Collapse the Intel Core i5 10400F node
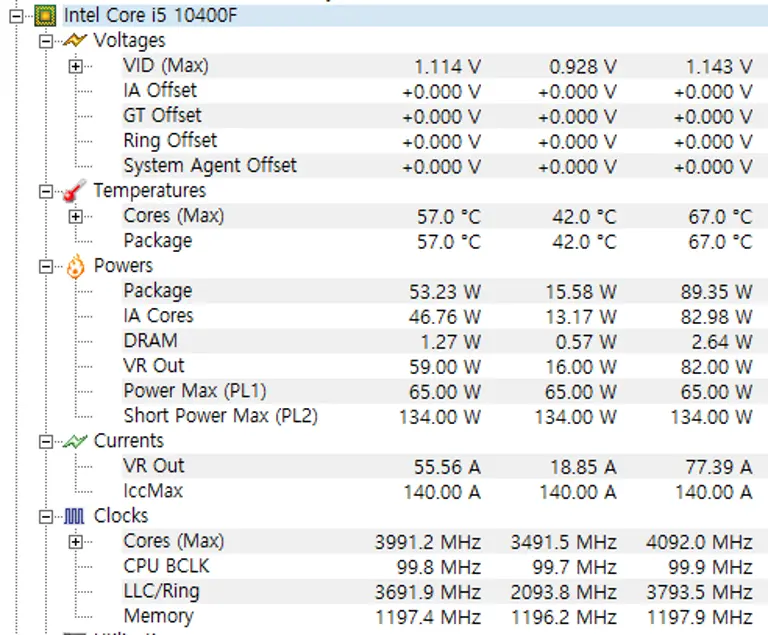The image size is (768, 635). point(16,16)
